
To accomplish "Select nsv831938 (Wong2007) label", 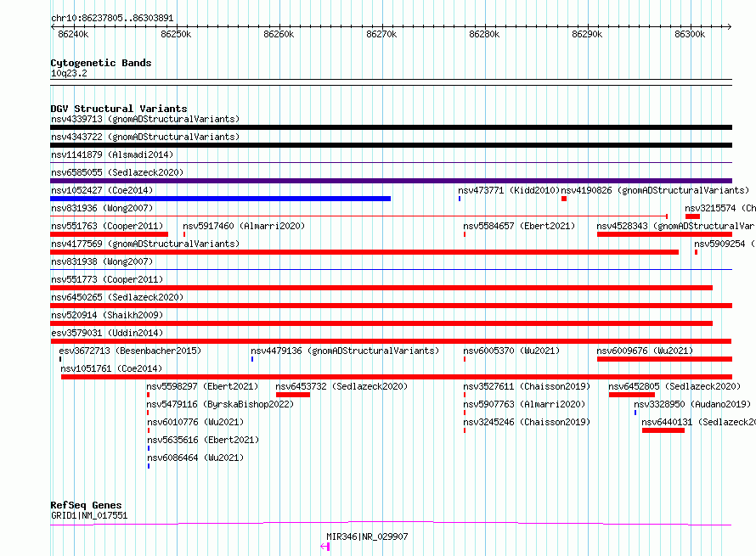I will 102,261.
